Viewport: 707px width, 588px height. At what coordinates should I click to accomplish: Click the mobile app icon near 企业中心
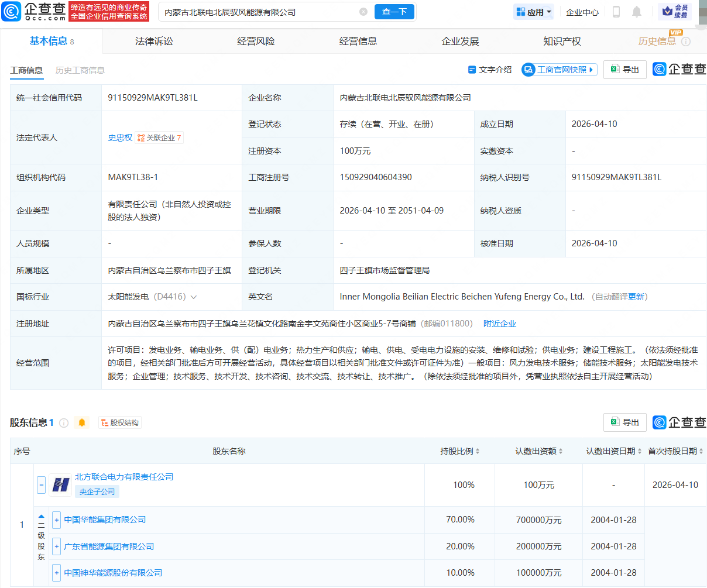[x=616, y=12]
